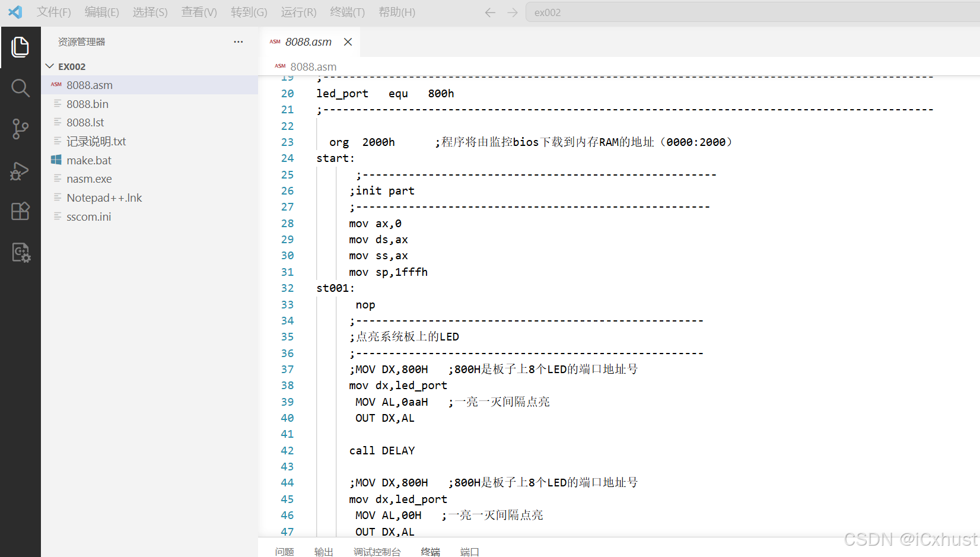Screen dimensions: 980x557
Task: Open the 帮助(H) menu
Action: (397, 12)
